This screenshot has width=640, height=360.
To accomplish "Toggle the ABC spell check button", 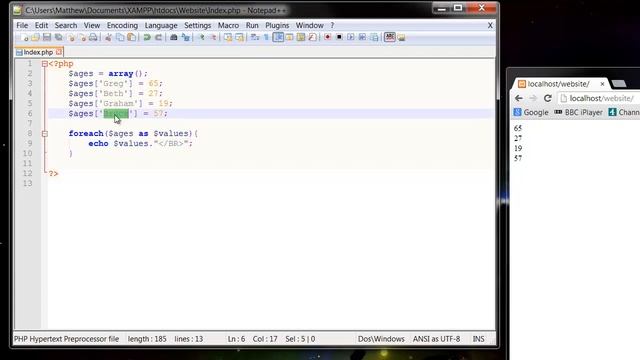I will (x=390, y=38).
